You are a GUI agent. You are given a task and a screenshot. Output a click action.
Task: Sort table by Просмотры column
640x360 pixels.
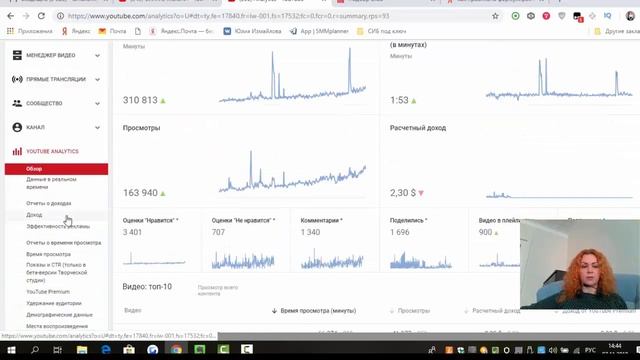(410, 311)
